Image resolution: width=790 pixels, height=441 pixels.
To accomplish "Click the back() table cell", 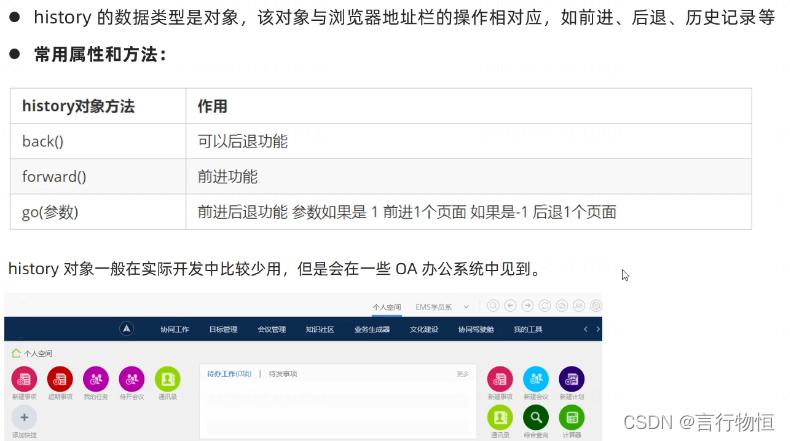I will point(98,141).
